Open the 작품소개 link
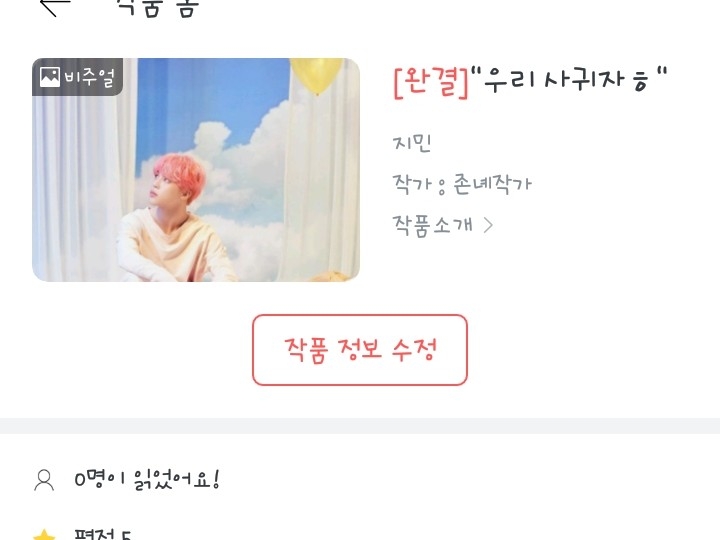The image size is (720, 540). click(x=443, y=225)
